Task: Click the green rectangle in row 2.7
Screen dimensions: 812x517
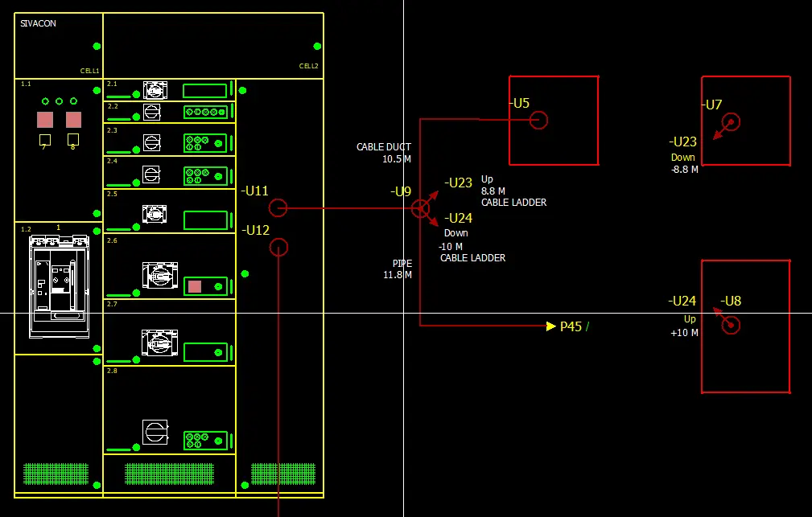Action: (205, 352)
